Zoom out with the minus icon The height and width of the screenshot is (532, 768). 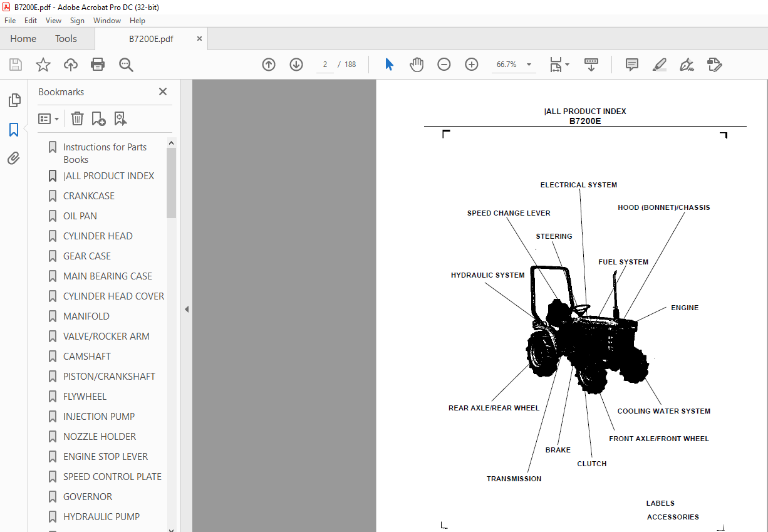pos(444,64)
